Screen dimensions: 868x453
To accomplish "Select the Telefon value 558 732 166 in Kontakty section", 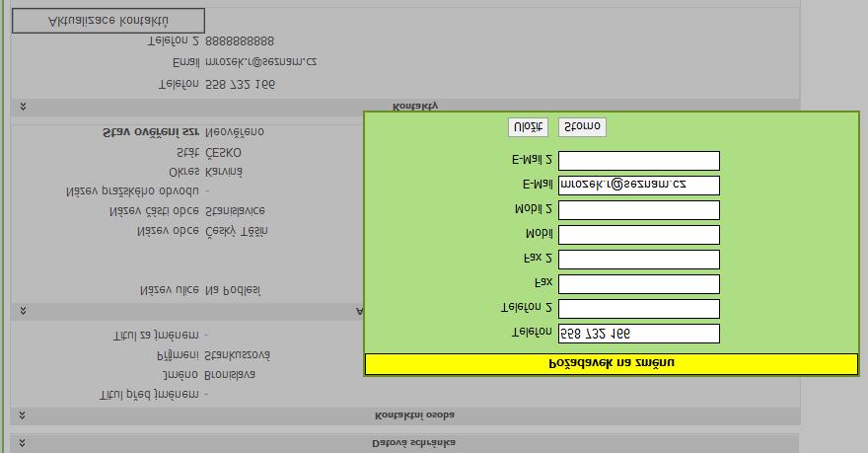I will (x=240, y=84).
